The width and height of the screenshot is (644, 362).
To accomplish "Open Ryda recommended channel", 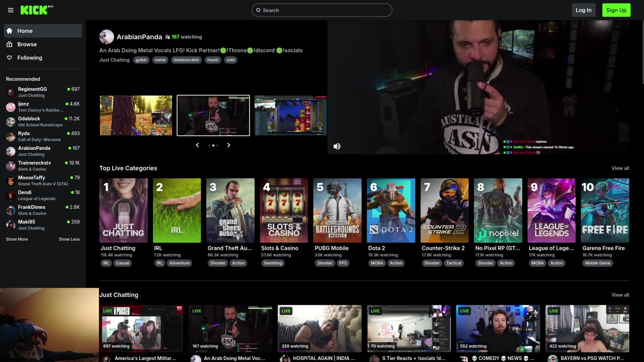I will (x=43, y=136).
